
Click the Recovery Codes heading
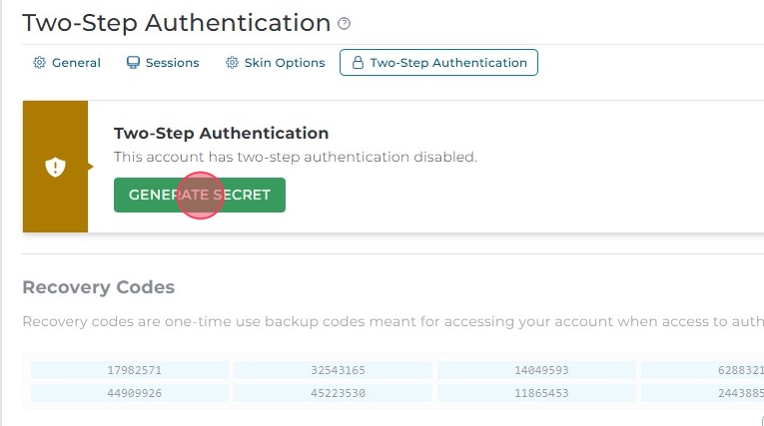[x=98, y=288]
